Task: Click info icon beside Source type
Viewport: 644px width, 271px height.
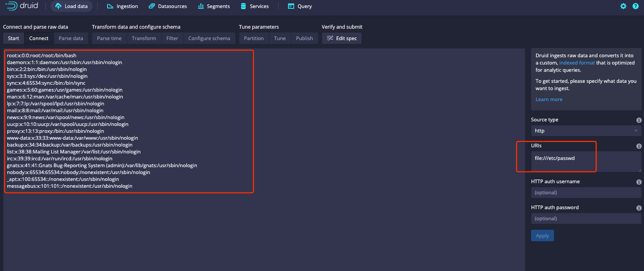Action: tap(639, 120)
